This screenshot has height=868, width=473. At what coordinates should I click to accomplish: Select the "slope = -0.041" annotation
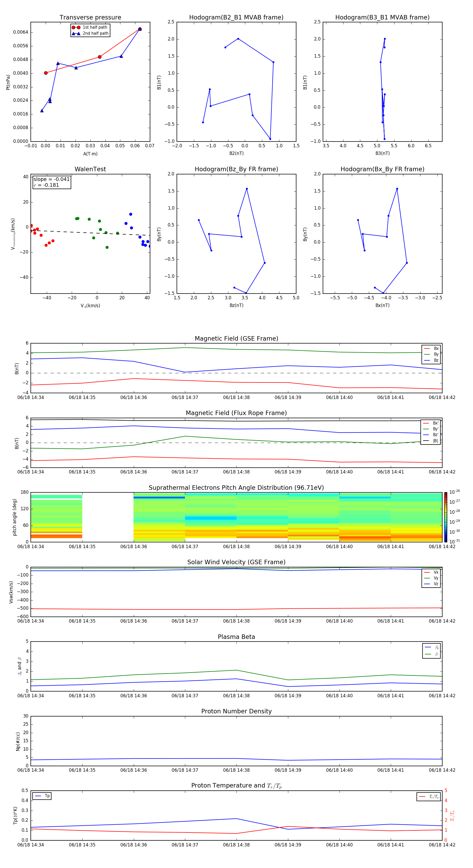(x=52, y=179)
